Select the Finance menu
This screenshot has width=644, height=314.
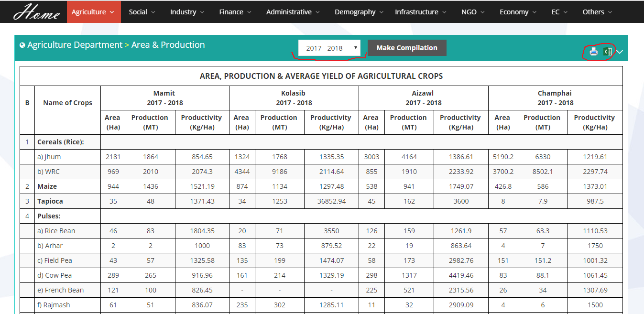pyautogui.click(x=235, y=12)
